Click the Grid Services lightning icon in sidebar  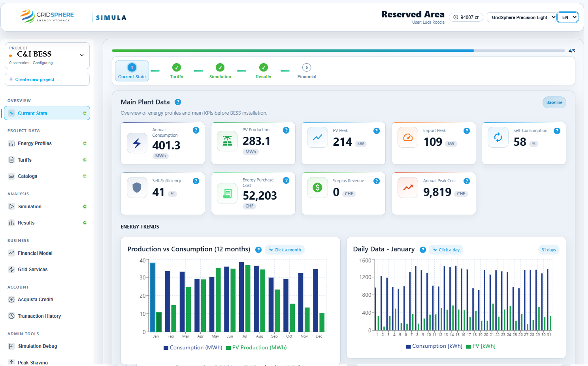coord(11,270)
